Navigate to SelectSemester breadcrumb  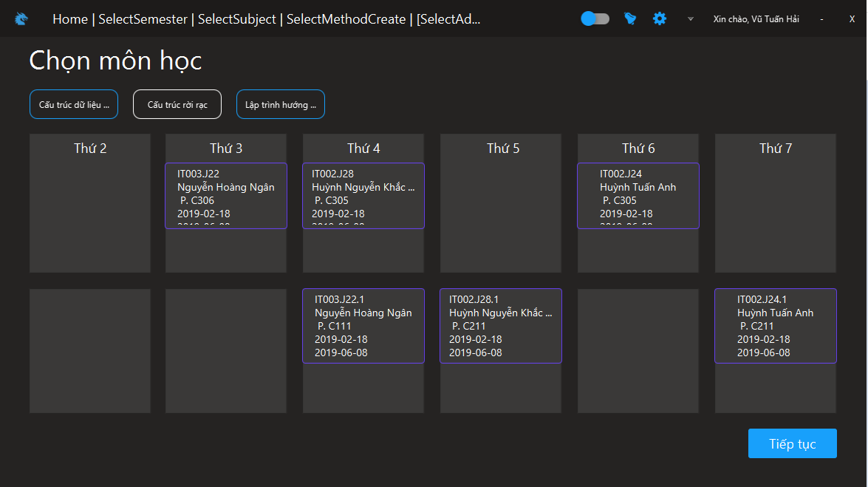143,18
